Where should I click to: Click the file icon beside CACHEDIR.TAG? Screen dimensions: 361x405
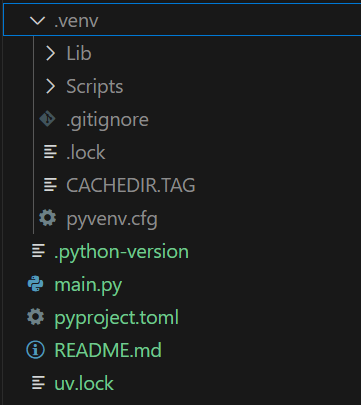pyautogui.click(x=50, y=185)
